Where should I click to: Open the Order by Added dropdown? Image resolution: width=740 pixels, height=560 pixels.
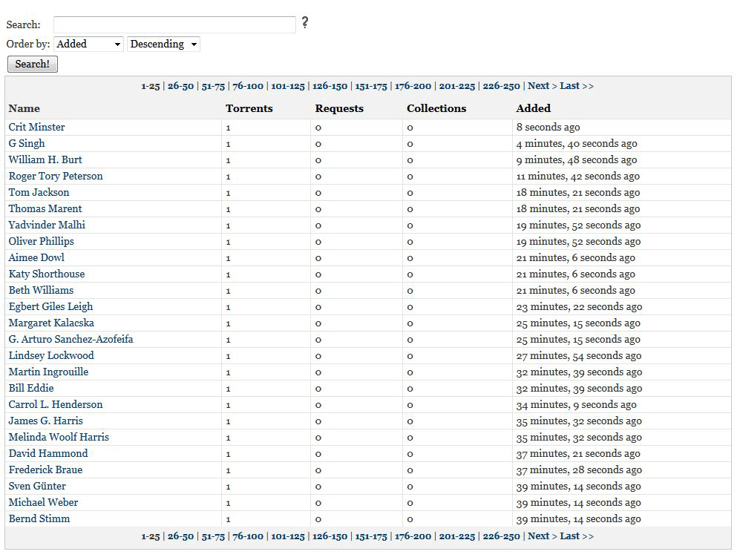[89, 45]
